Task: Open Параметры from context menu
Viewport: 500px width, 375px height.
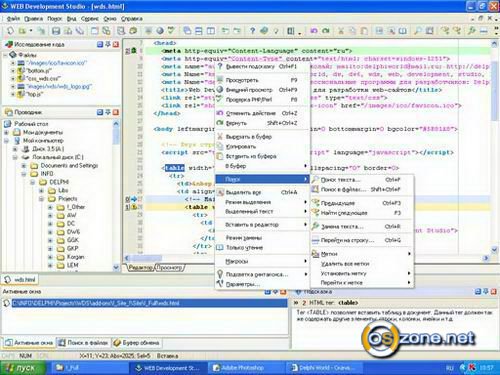Action: point(263,284)
